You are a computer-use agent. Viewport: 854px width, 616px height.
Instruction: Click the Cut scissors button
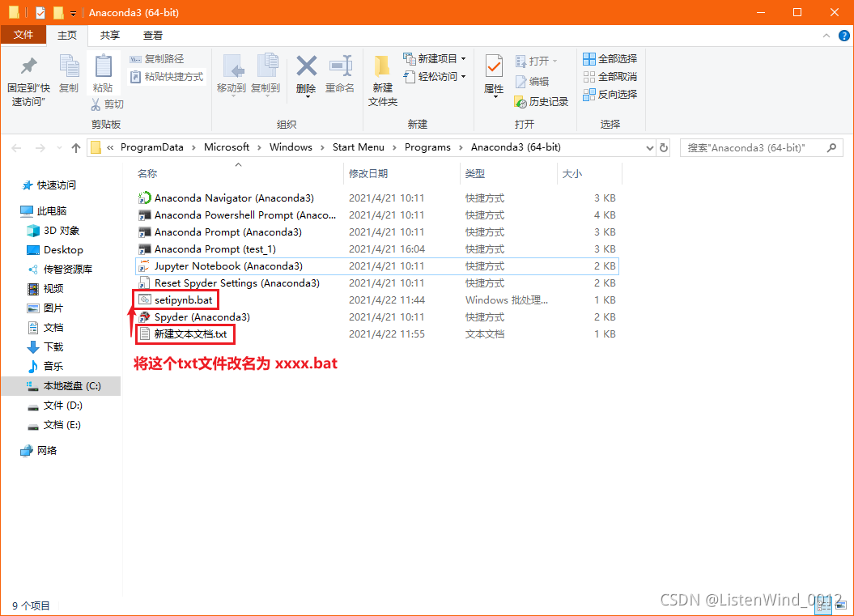[x=108, y=104]
